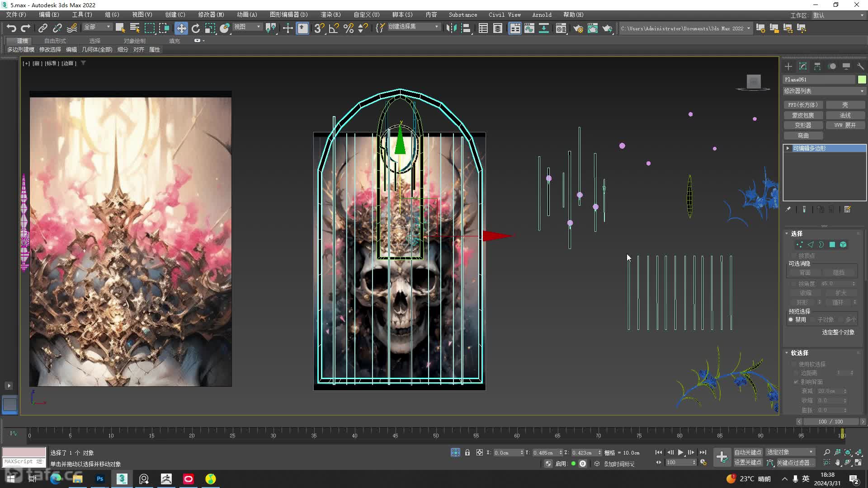Click the Redo arrow icon
Image resolution: width=868 pixels, height=488 pixels.
click(25, 28)
